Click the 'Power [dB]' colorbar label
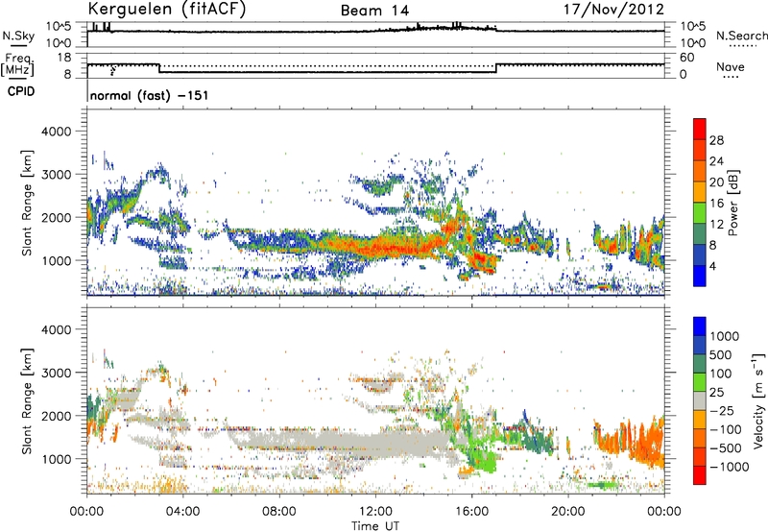 [x=732, y=204]
